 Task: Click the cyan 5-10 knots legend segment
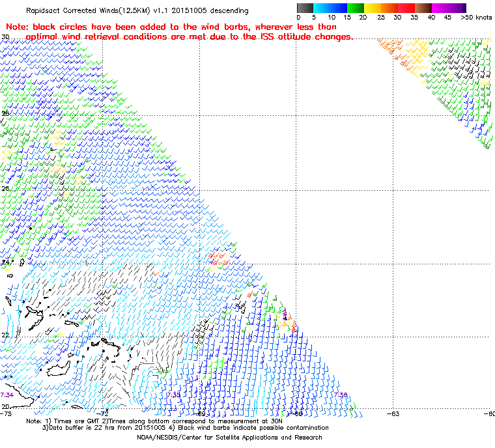pos(322,8)
